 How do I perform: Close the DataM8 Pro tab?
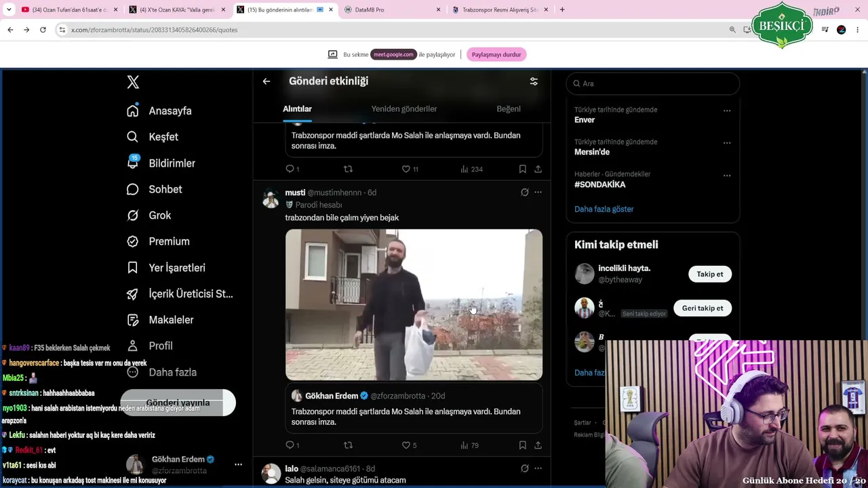click(438, 9)
